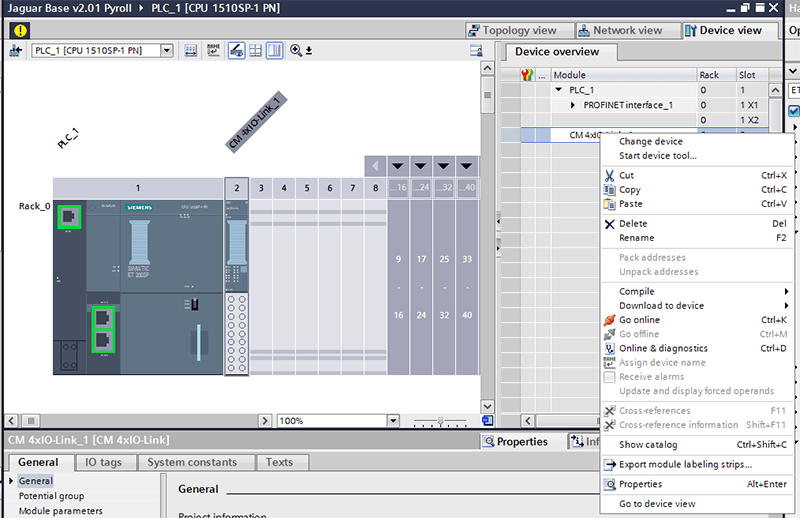The width and height of the screenshot is (800, 518).
Task: Click empty slot 3 header in rack
Action: [x=261, y=188]
